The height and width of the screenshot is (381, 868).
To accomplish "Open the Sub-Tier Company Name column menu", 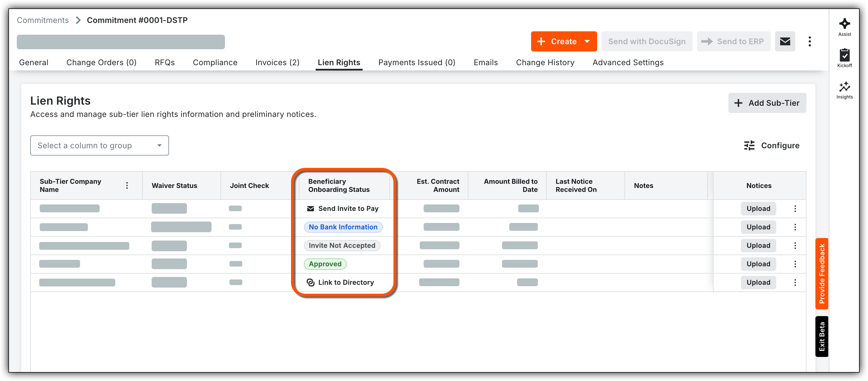I will [127, 185].
